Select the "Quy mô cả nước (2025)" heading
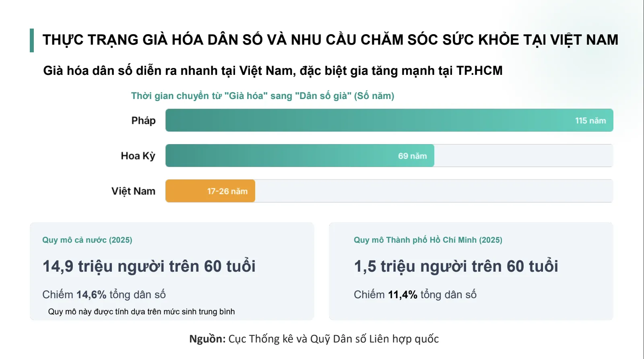The width and height of the screenshot is (644, 359). pos(87,240)
